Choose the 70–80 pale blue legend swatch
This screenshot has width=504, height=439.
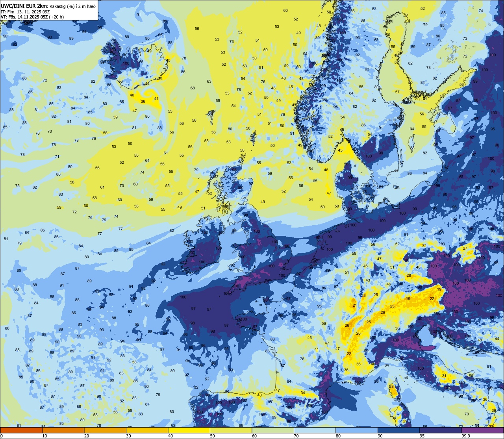[315, 430]
